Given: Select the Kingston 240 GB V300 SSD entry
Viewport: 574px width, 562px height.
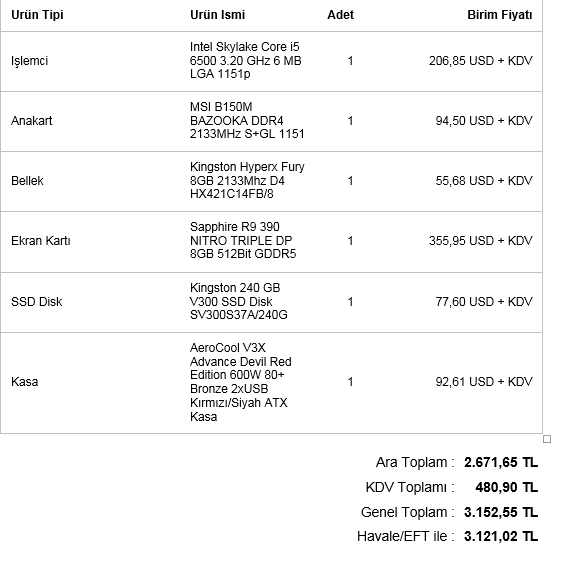Looking at the screenshot, I should [239, 301].
